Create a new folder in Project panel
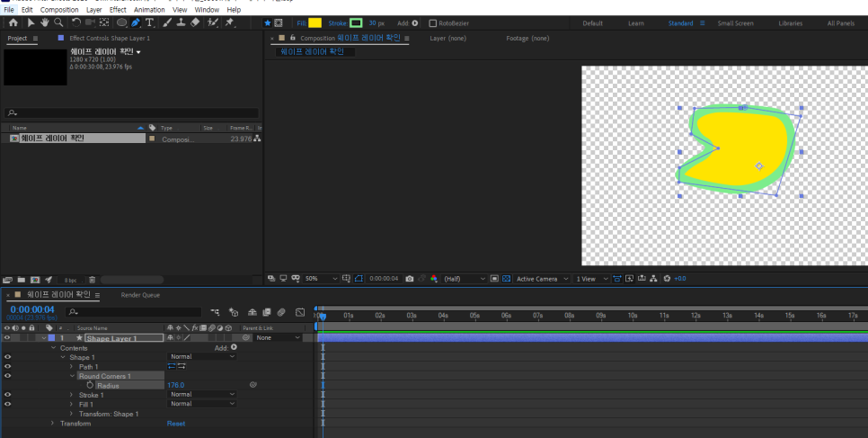 pyautogui.click(x=21, y=280)
